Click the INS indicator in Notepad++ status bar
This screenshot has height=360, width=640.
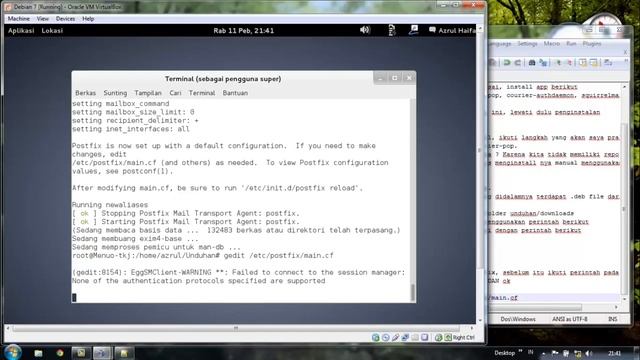pyautogui.click(x=613, y=319)
